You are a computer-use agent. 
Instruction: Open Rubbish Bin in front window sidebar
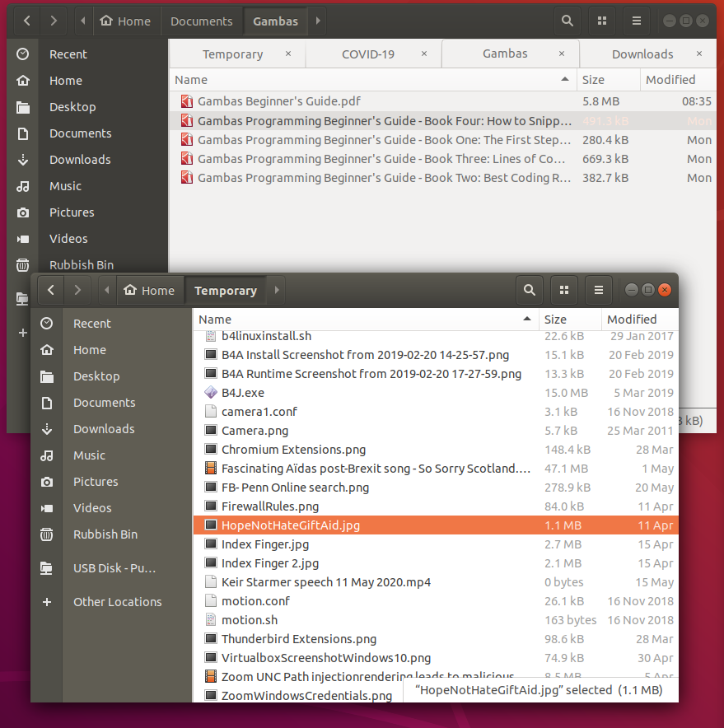pyautogui.click(x=105, y=534)
